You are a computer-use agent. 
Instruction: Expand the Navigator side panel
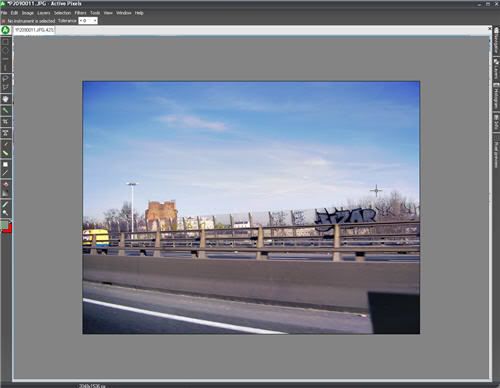coord(496,40)
